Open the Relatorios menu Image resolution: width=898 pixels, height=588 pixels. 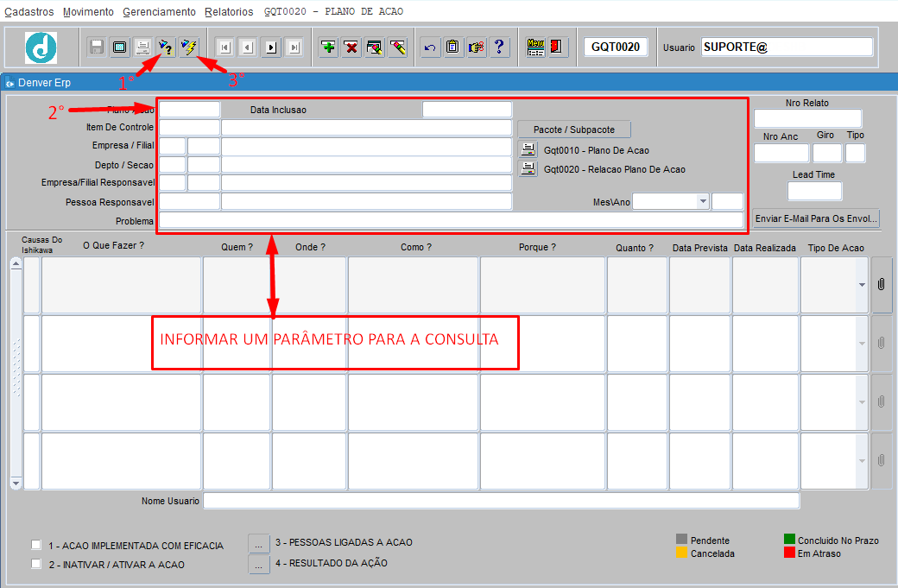pos(229,11)
